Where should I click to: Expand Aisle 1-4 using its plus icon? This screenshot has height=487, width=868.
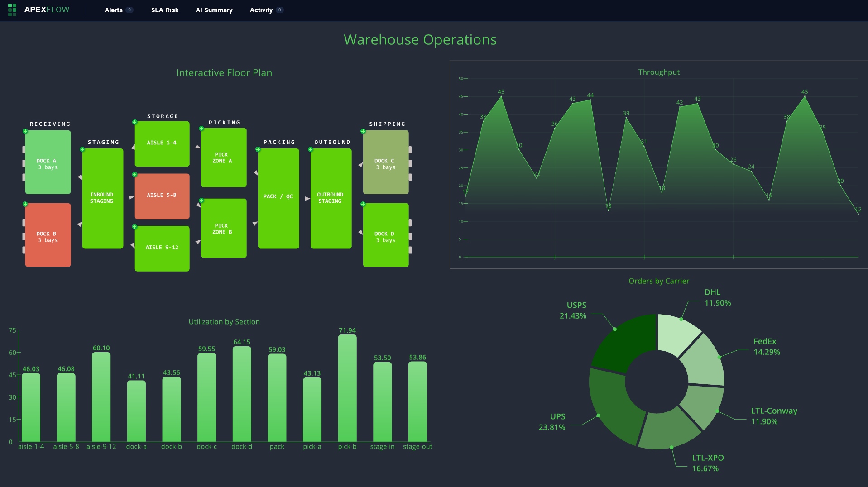(134, 122)
